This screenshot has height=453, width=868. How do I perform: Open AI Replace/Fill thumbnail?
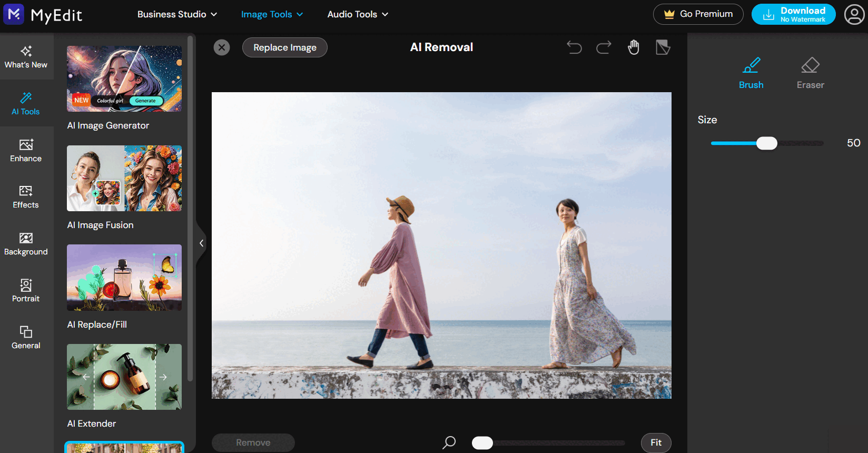(124, 278)
